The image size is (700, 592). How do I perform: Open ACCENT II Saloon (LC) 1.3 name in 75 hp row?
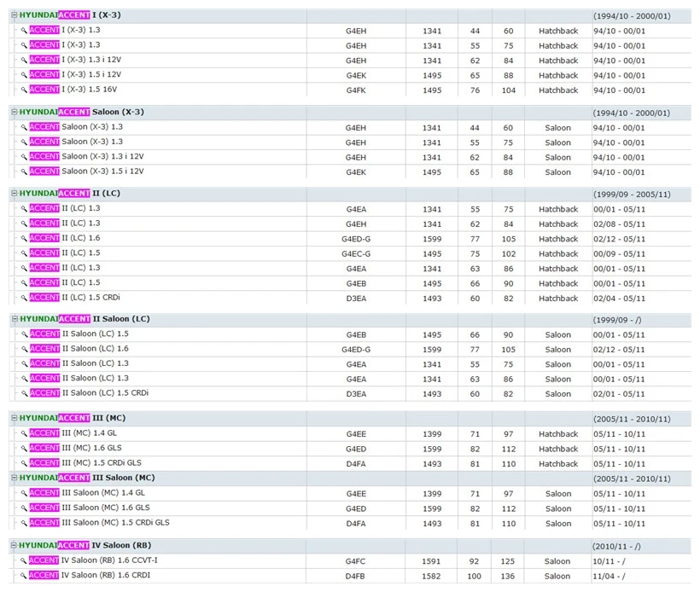pos(79,363)
